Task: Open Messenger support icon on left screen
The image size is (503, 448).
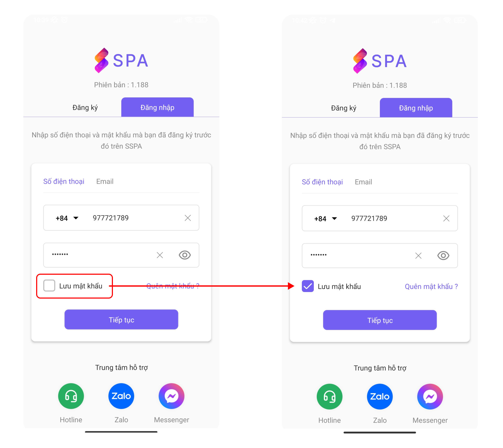Action: tap(172, 396)
